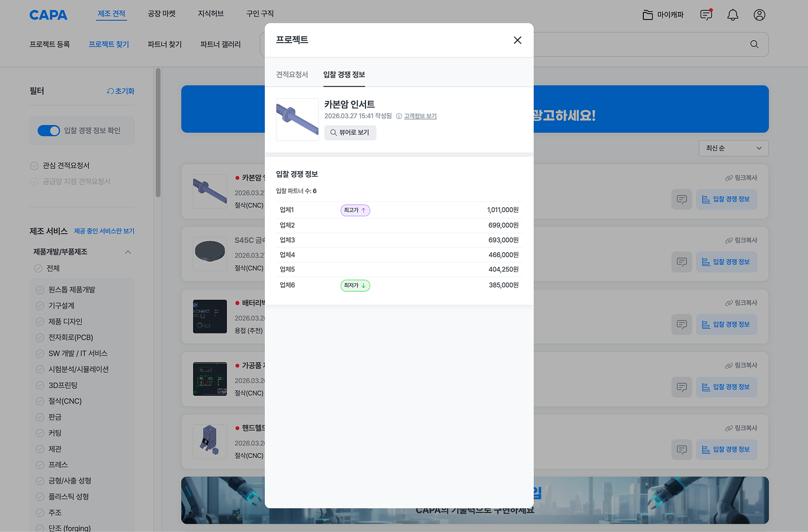Click the 뷰어로 보기 button
The image size is (808, 532).
coord(350,133)
